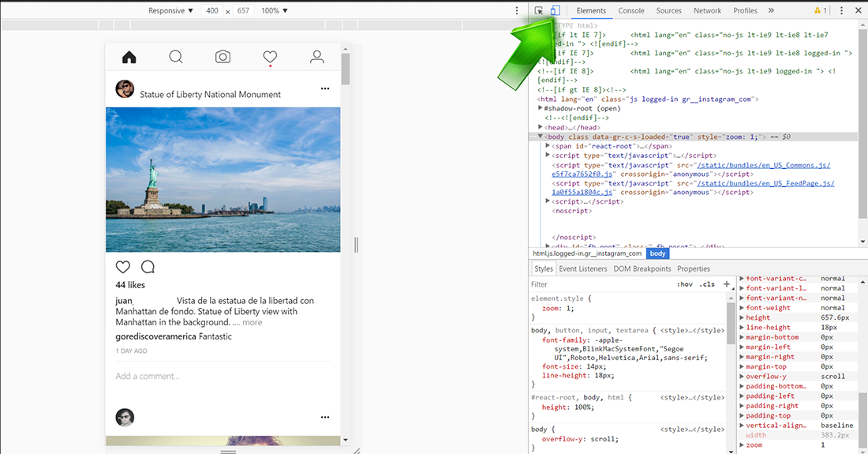Expand the #shadow-root node
868x454 pixels.
541,108
